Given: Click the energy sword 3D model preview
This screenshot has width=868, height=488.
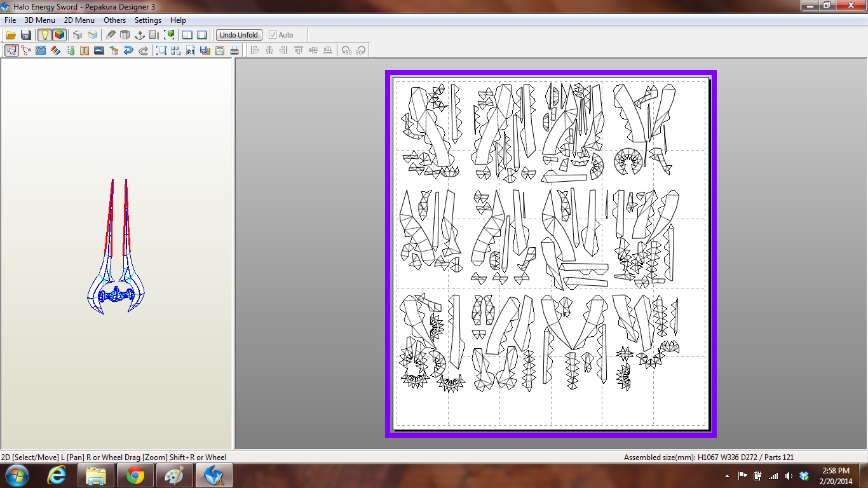Looking at the screenshot, I should click(x=116, y=248).
